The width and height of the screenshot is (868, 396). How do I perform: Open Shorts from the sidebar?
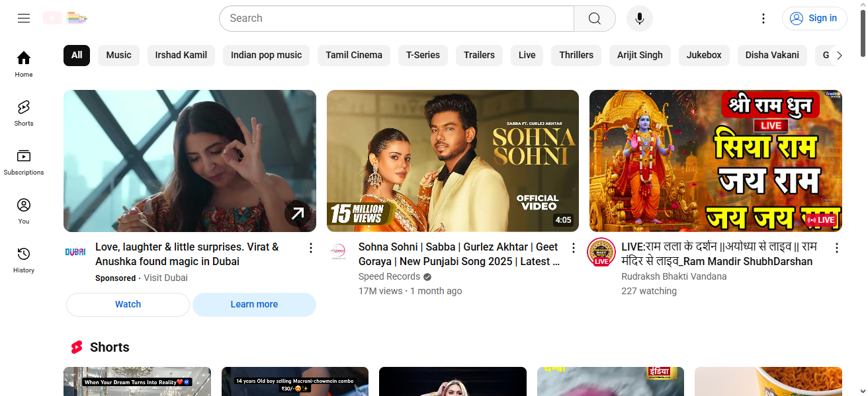[x=24, y=113]
